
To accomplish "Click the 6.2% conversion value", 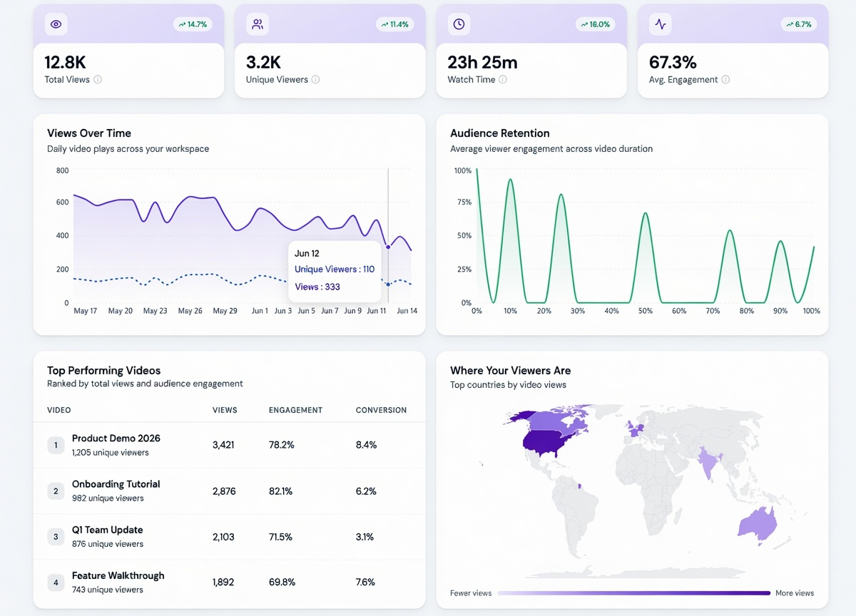I will tap(366, 491).
